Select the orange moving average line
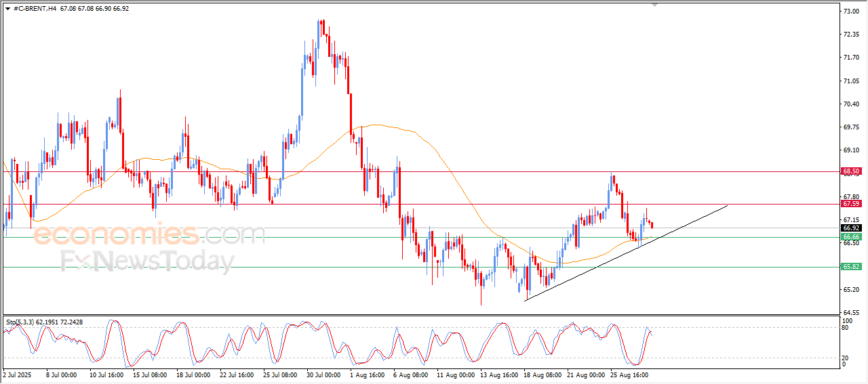 point(434,146)
